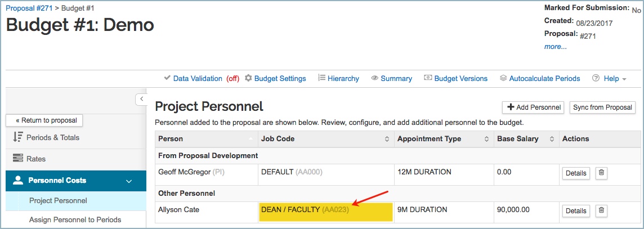This screenshot has height=229, width=644.
Task: Open the Rates section
Action: click(x=37, y=159)
